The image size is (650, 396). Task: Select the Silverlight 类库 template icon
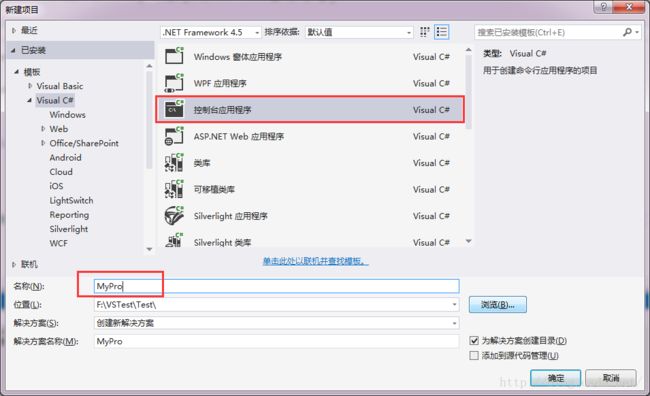(174, 241)
